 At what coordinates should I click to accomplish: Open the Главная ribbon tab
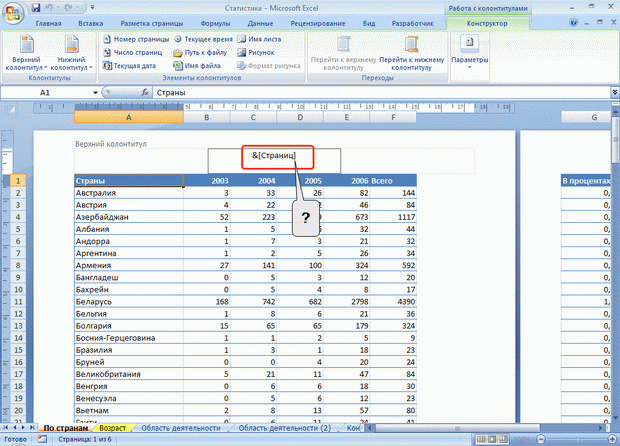[48, 24]
